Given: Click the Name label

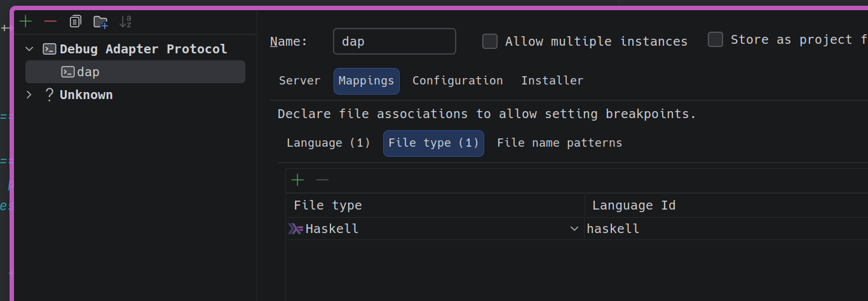Looking at the screenshot, I should [x=288, y=41].
